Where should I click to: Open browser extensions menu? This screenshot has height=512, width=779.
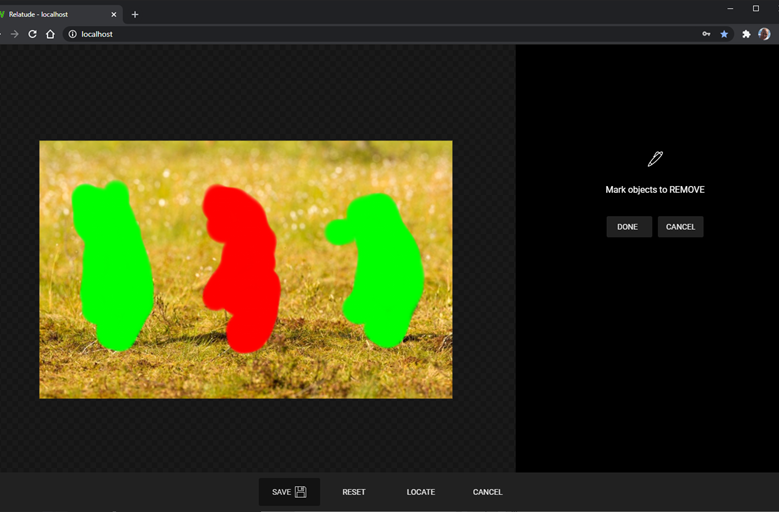point(746,34)
